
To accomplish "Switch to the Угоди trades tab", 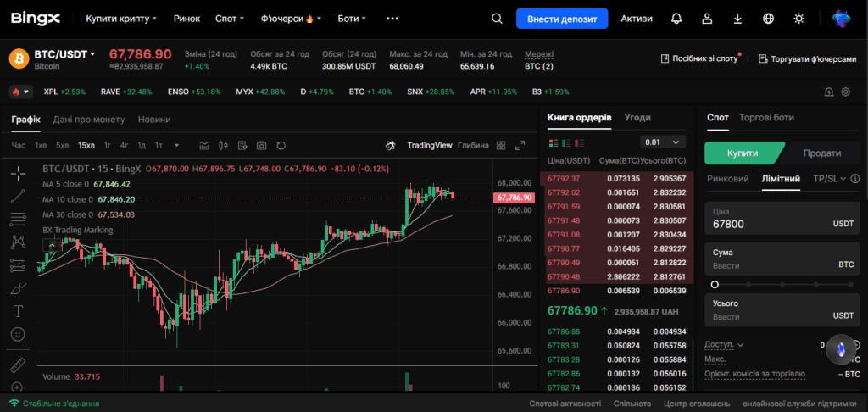I will pos(637,117).
